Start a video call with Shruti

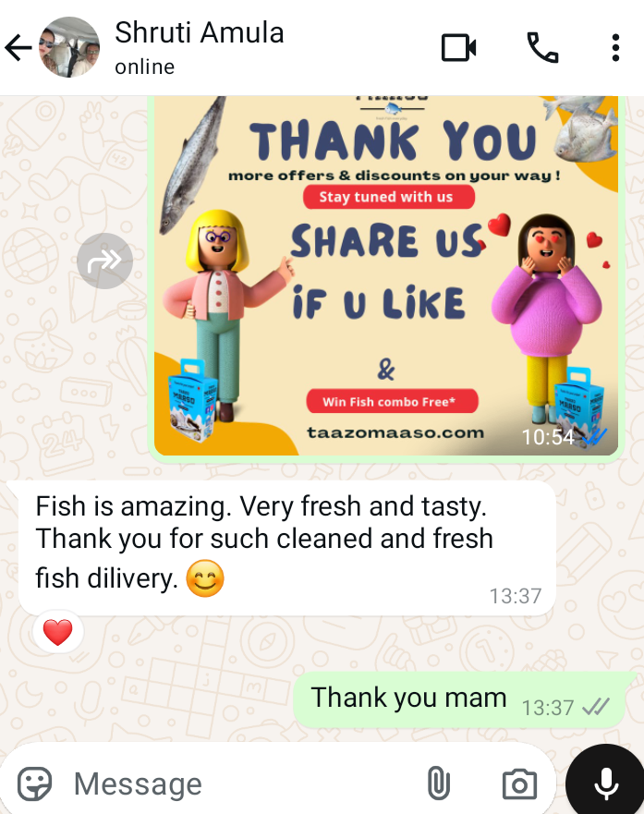pos(458,48)
